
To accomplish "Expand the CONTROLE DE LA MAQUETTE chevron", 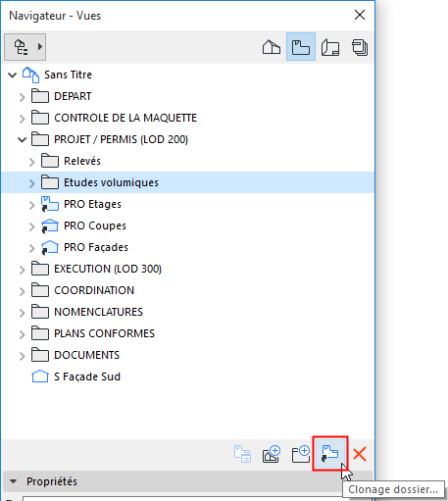I will (22, 119).
